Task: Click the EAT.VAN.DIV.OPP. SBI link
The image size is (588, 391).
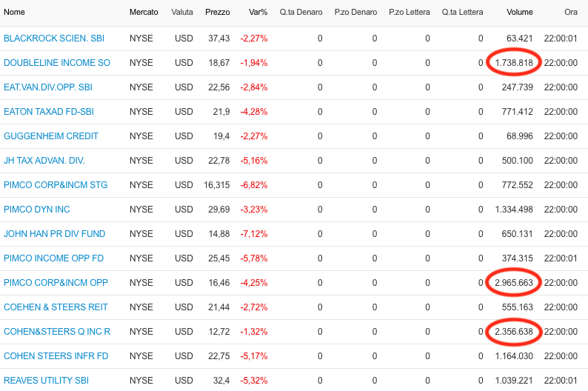Action: point(48,87)
